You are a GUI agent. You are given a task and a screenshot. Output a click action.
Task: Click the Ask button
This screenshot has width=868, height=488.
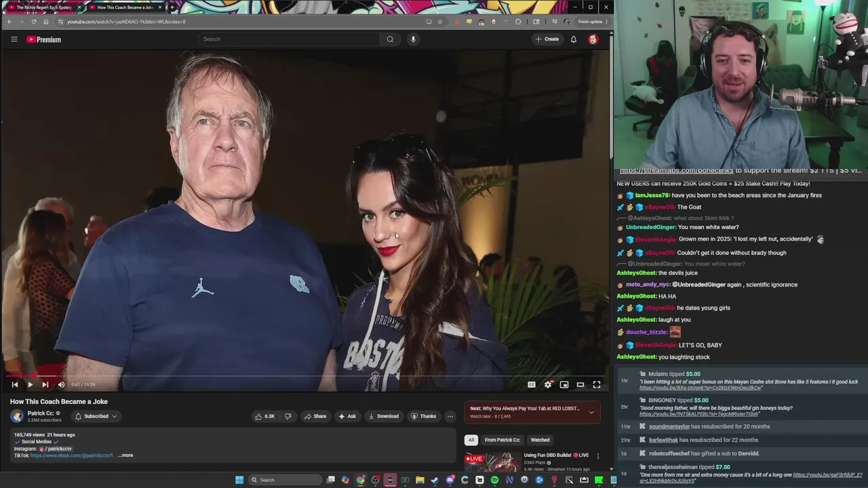[x=347, y=416]
